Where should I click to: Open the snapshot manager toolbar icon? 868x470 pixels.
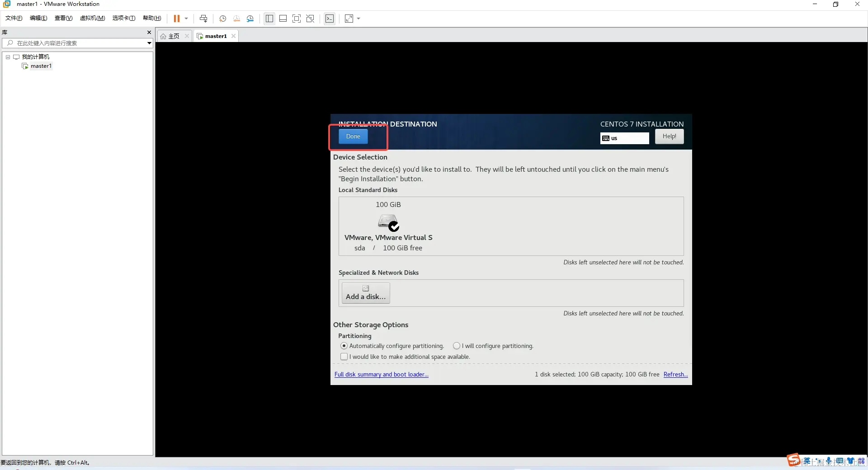pyautogui.click(x=250, y=19)
